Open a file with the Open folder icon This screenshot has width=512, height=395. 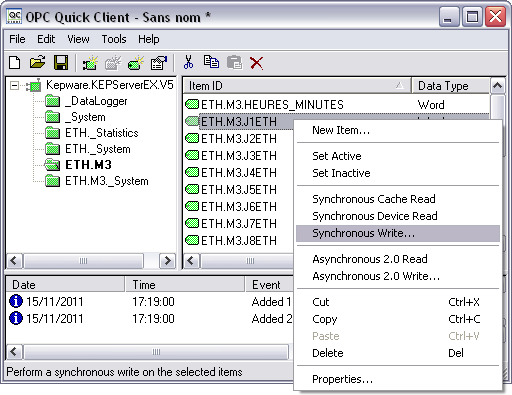[x=38, y=62]
